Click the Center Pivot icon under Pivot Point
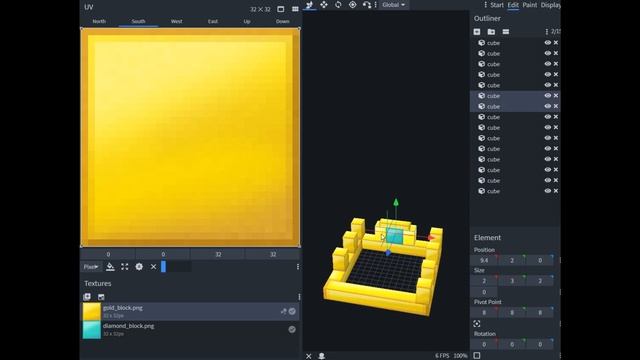The height and width of the screenshot is (360, 640). click(477, 324)
